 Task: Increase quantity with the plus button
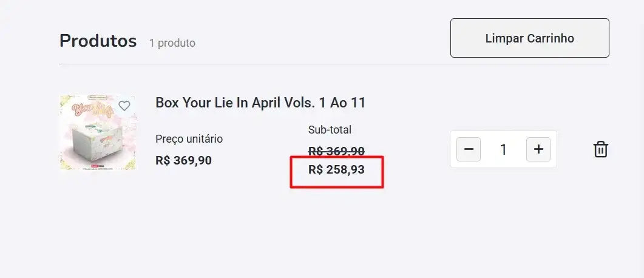pos(538,149)
